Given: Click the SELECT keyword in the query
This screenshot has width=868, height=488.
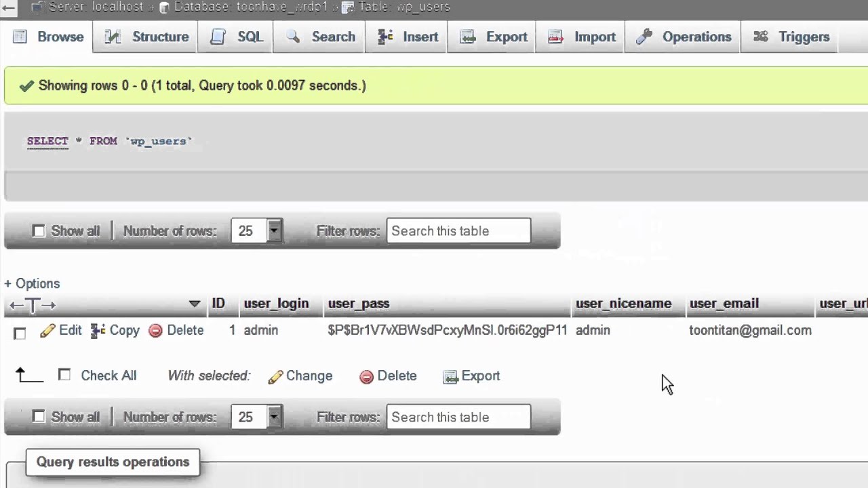Looking at the screenshot, I should (47, 141).
